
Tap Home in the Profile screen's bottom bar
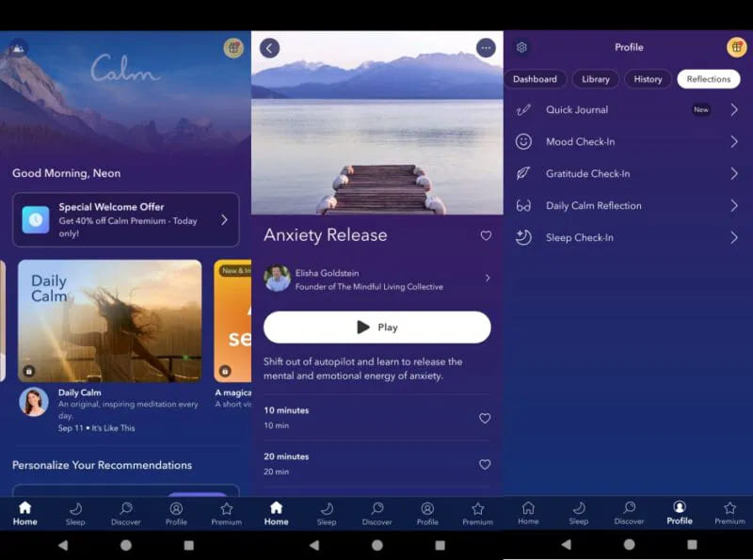click(x=528, y=513)
